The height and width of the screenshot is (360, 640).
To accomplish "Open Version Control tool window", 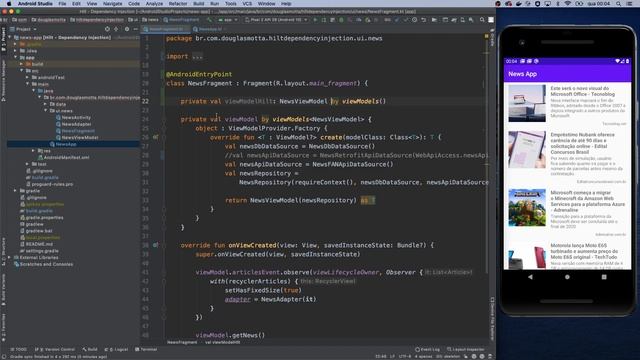I will (x=55, y=349).
